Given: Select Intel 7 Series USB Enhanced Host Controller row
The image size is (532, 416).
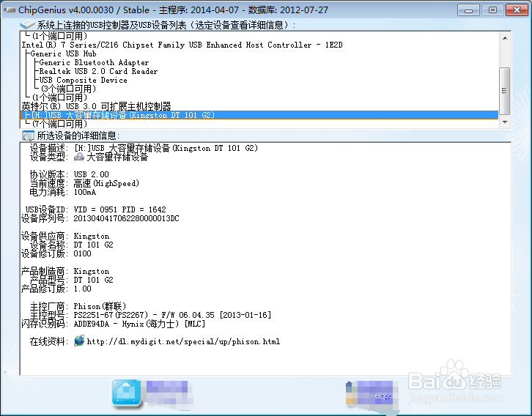Looking at the screenshot, I should tap(182, 45).
